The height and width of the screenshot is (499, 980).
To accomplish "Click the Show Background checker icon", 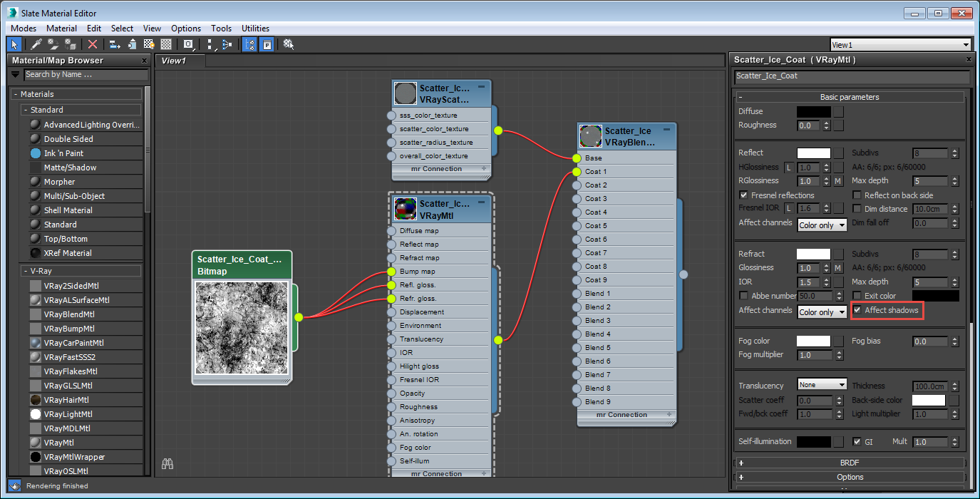I will (x=165, y=43).
